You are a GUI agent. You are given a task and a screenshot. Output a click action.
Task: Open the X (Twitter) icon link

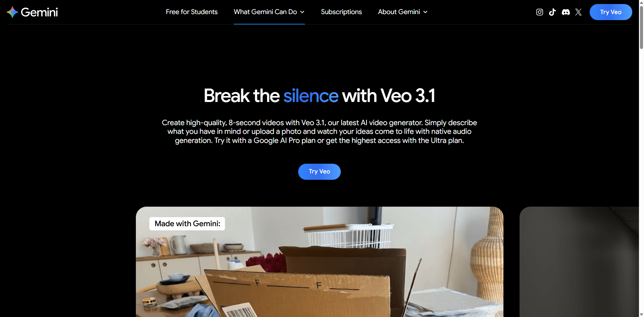point(578,12)
